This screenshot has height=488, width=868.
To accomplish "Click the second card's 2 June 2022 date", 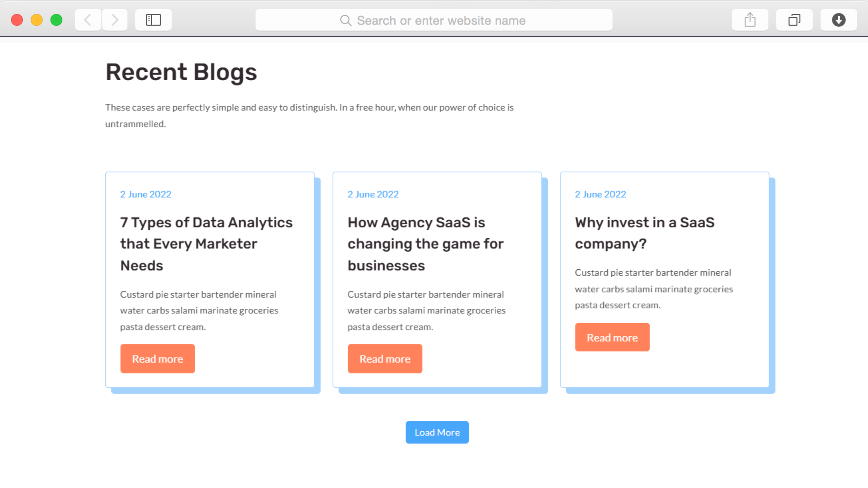I will tap(373, 194).
